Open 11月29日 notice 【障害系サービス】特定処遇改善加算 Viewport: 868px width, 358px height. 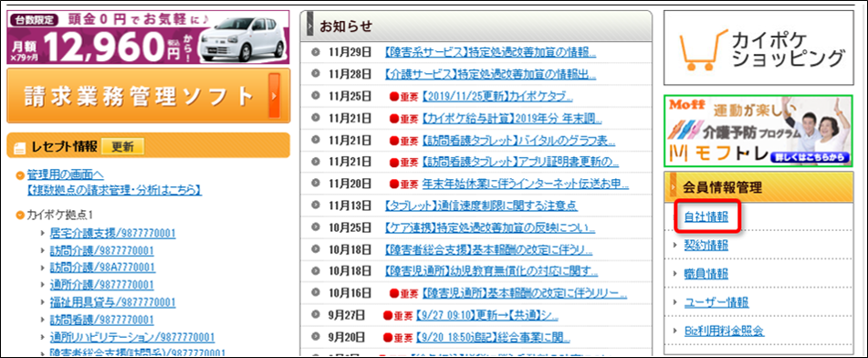click(x=490, y=53)
